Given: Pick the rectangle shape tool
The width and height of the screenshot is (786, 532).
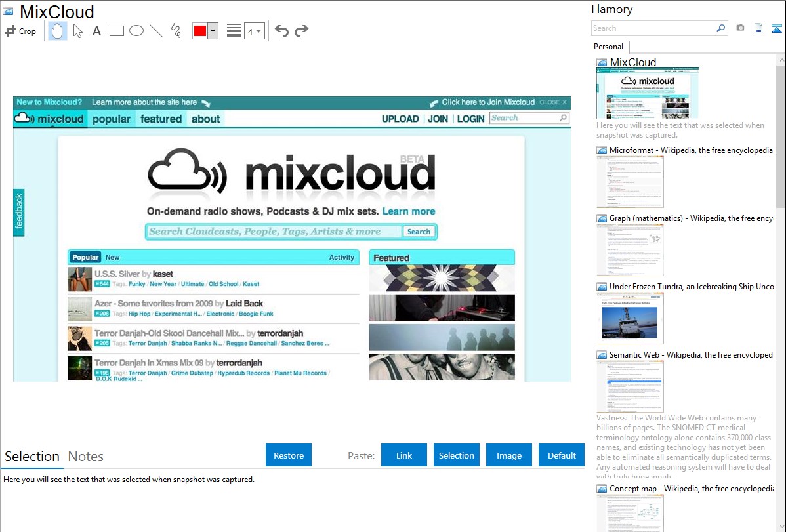Looking at the screenshot, I should (x=116, y=31).
